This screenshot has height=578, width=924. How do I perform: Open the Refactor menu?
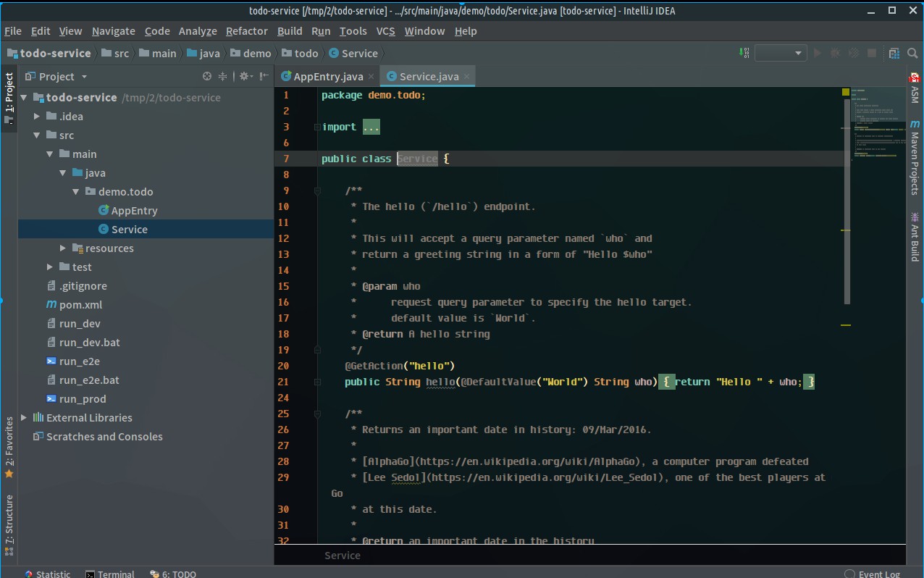[246, 31]
